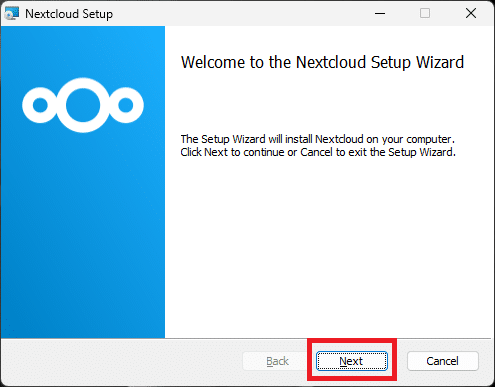
Task: Click the small right circle of the Nextcloud logo
Action: click(126, 105)
